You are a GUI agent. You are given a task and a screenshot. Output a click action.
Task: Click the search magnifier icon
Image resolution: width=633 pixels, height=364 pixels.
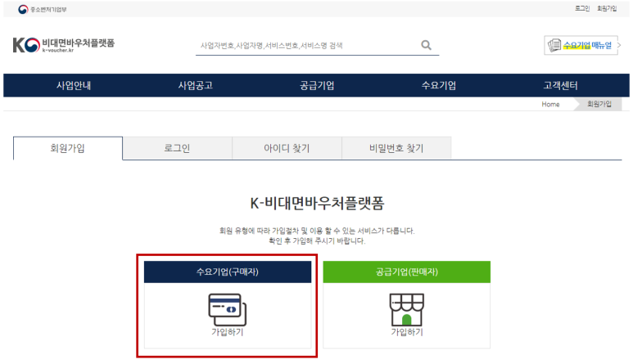tap(427, 45)
